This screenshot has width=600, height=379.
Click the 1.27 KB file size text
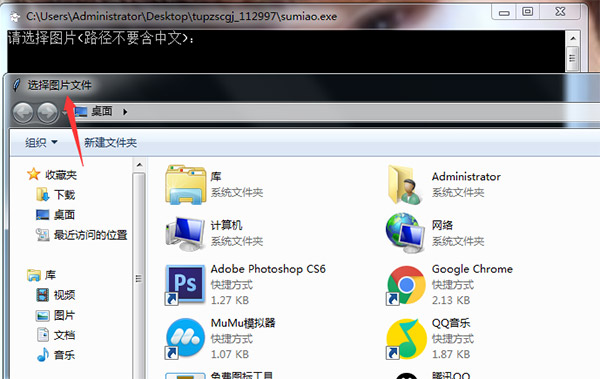tap(230, 300)
